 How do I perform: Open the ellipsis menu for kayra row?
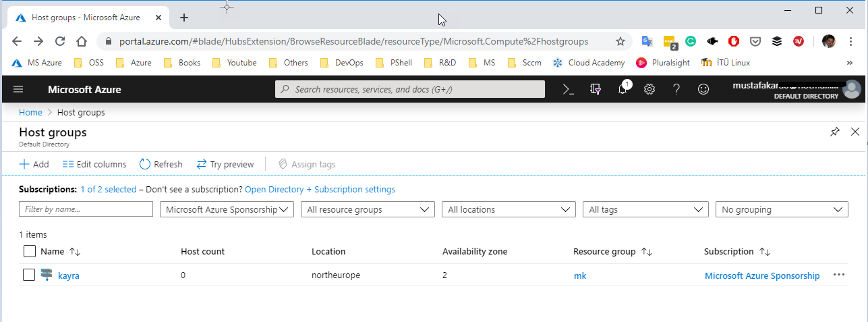[839, 275]
